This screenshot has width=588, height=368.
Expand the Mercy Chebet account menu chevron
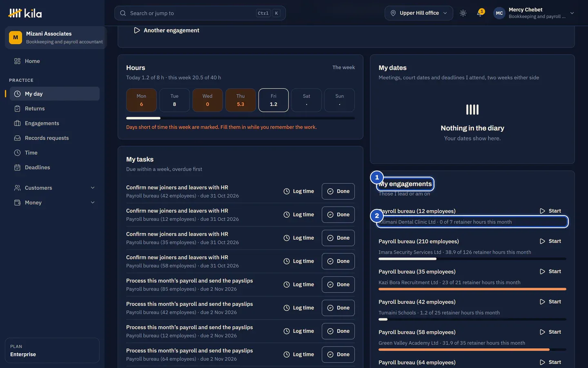point(572,13)
